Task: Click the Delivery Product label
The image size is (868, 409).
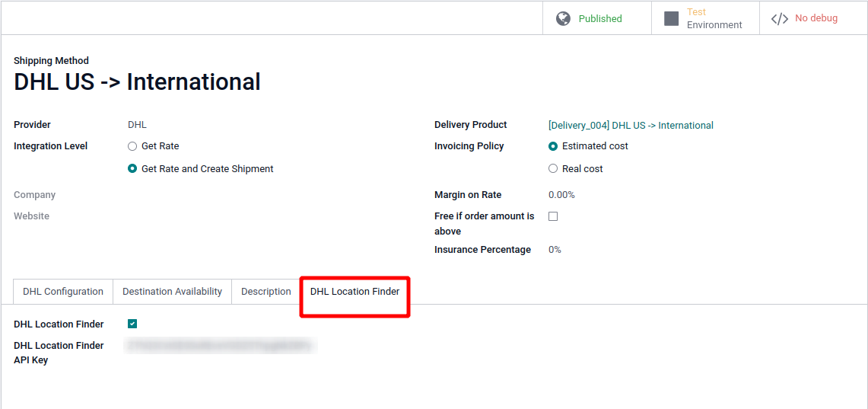Action: pos(471,125)
